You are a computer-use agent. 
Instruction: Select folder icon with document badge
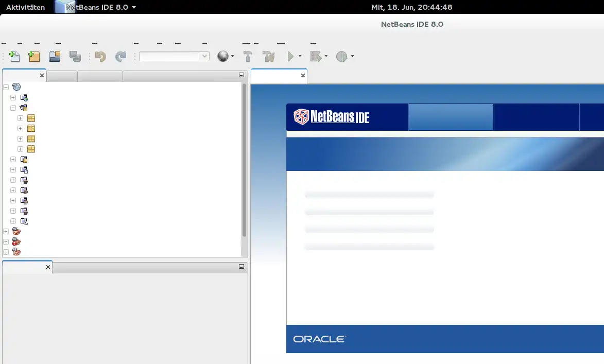coord(24,170)
